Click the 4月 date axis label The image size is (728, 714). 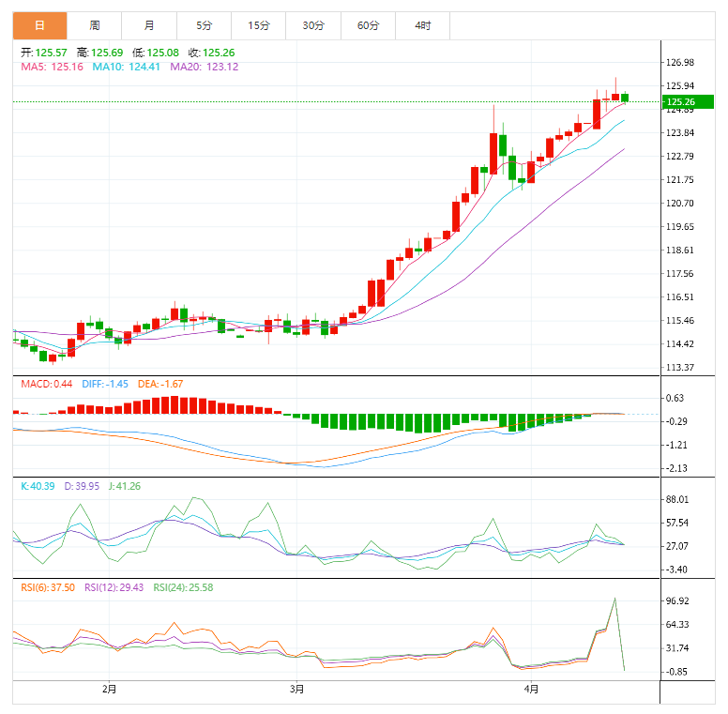(531, 690)
